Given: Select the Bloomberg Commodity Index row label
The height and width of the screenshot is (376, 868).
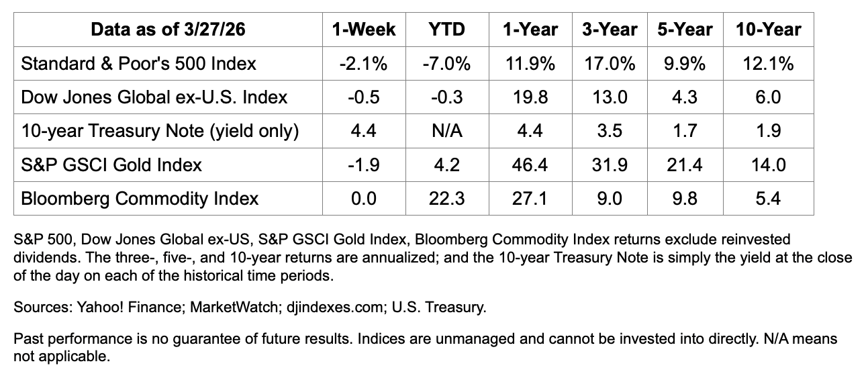Looking at the screenshot, I should point(140,199).
